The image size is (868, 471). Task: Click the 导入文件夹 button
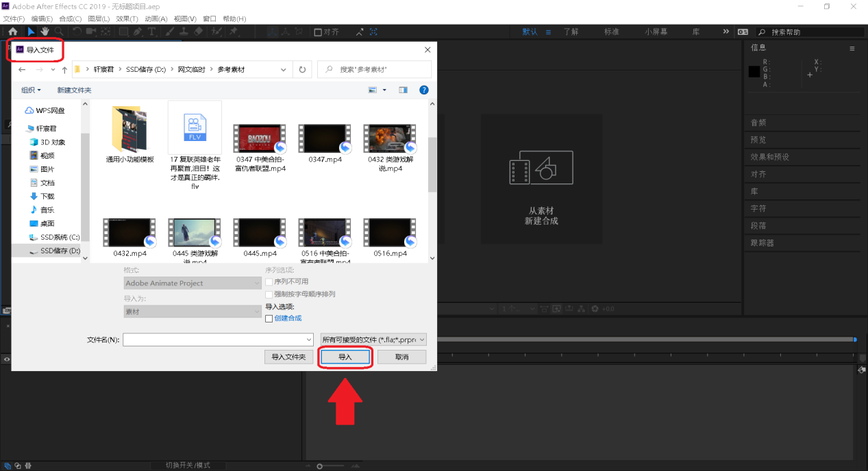pos(288,357)
